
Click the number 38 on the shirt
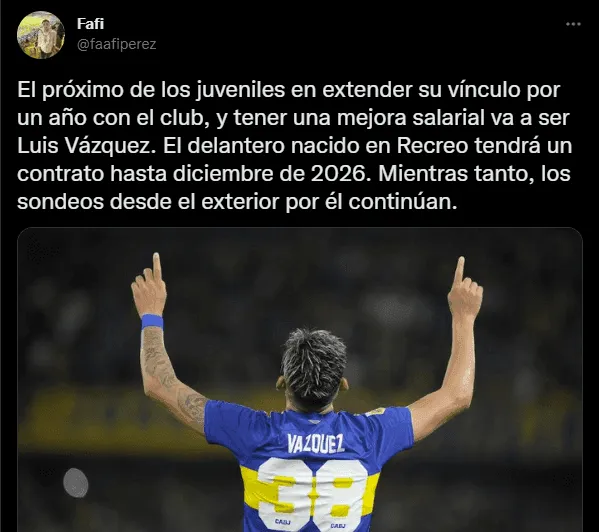(x=313, y=493)
